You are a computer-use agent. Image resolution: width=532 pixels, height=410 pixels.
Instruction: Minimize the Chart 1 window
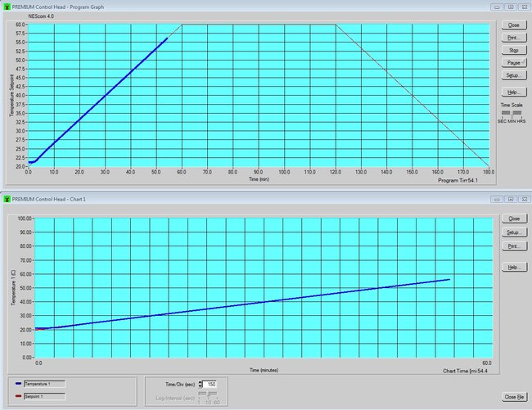[496, 198]
